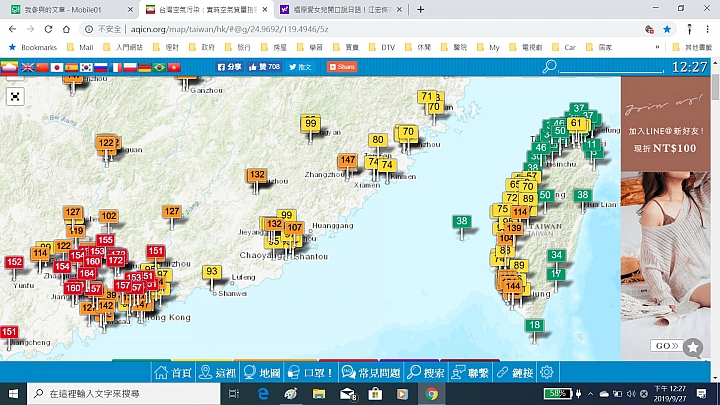Open a new browser tab
Viewport: 720px width, 405px height.
pyautogui.click(x=421, y=9)
